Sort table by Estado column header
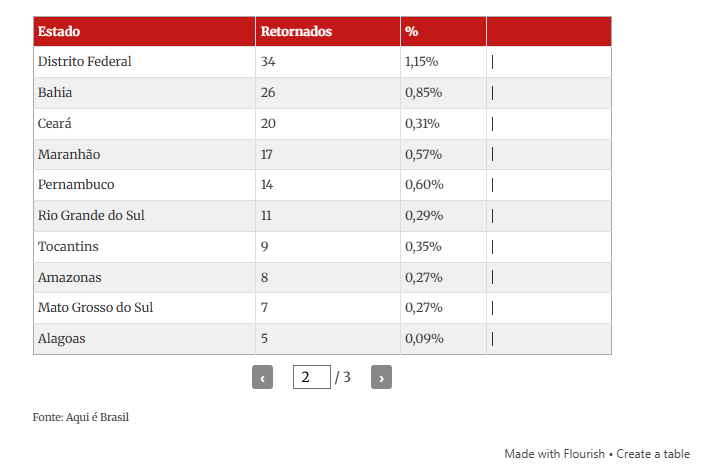This screenshot has width=703, height=473. (59, 31)
